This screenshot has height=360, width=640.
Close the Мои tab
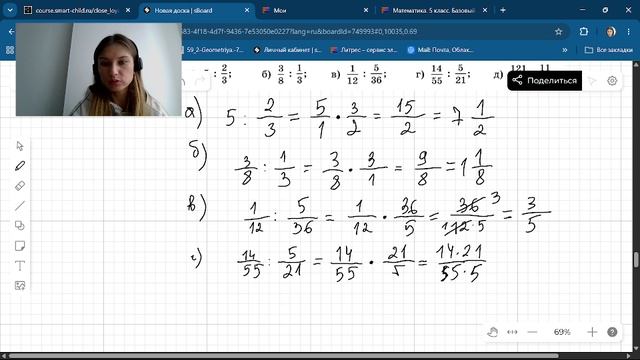coord(366,10)
